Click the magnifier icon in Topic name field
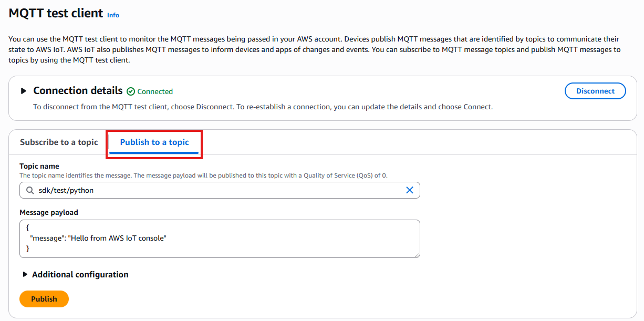 point(29,190)
